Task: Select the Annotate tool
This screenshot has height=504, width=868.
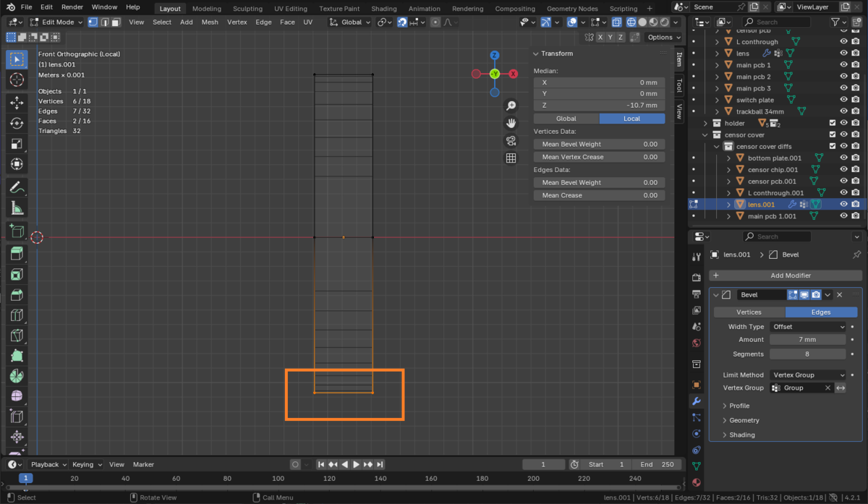Action: pyautogui.click(x=16, y=188)
